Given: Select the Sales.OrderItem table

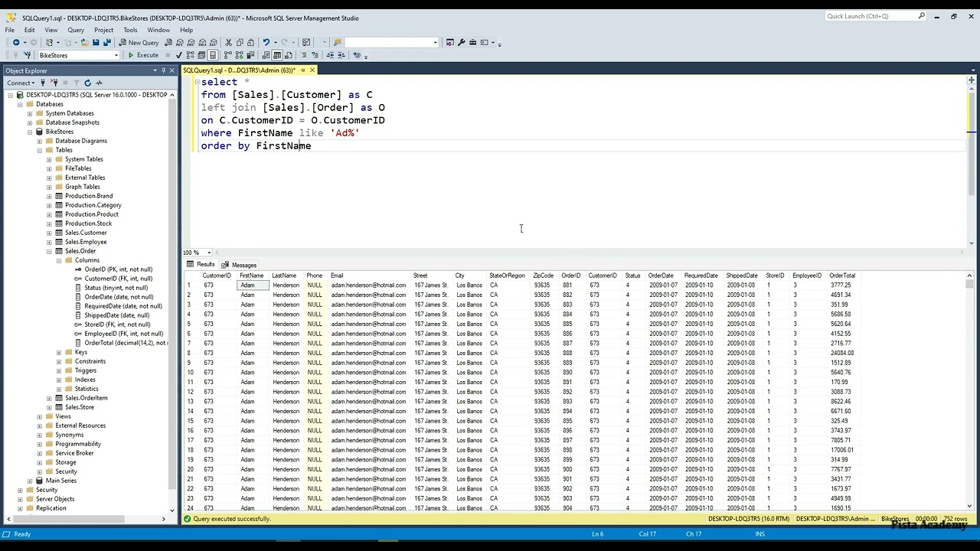Looking at the screenshot, I should (86, 398).
